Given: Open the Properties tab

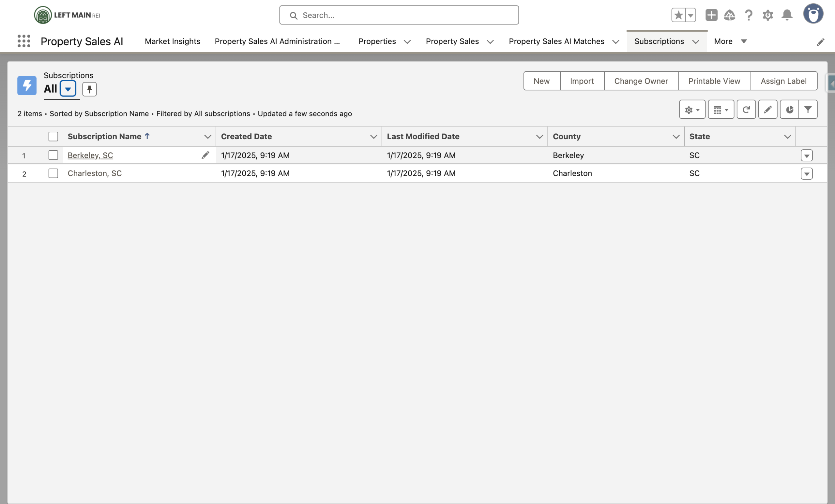Looking at the screenshot, I should [x=377, y=41].
